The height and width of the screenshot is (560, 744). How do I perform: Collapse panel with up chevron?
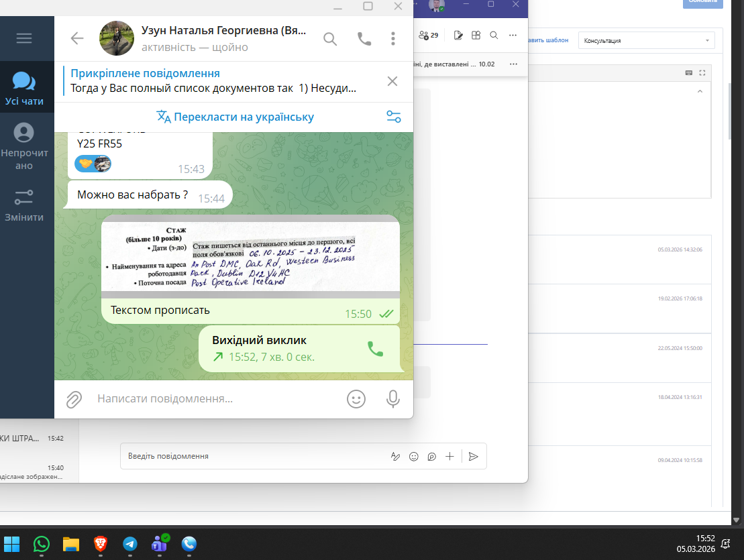(700, 91)
